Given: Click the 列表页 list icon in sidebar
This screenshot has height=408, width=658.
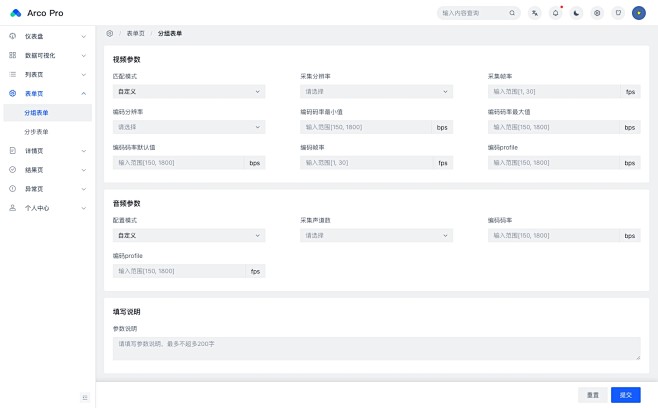Looking at the screenshot, I should point(13,74).
